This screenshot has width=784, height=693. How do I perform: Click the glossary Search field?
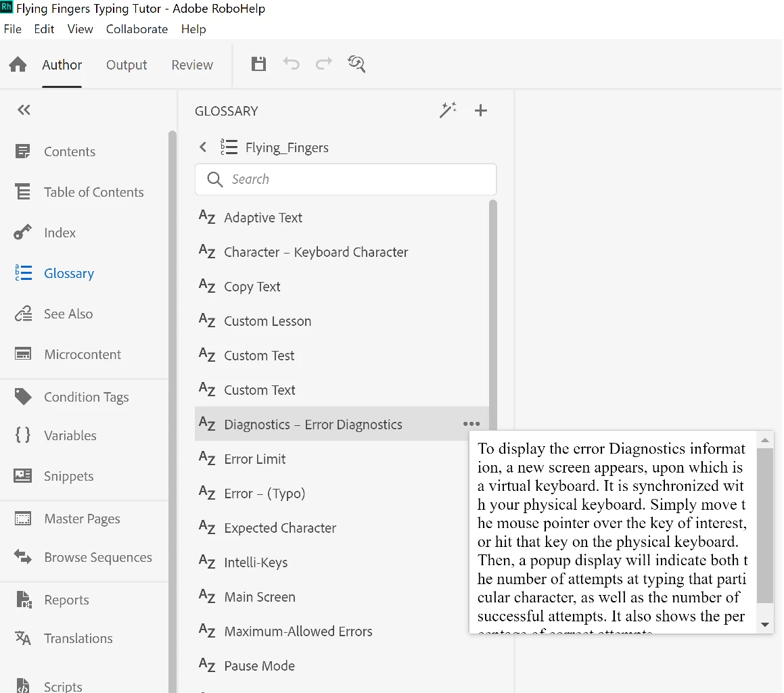coord(346,179)
